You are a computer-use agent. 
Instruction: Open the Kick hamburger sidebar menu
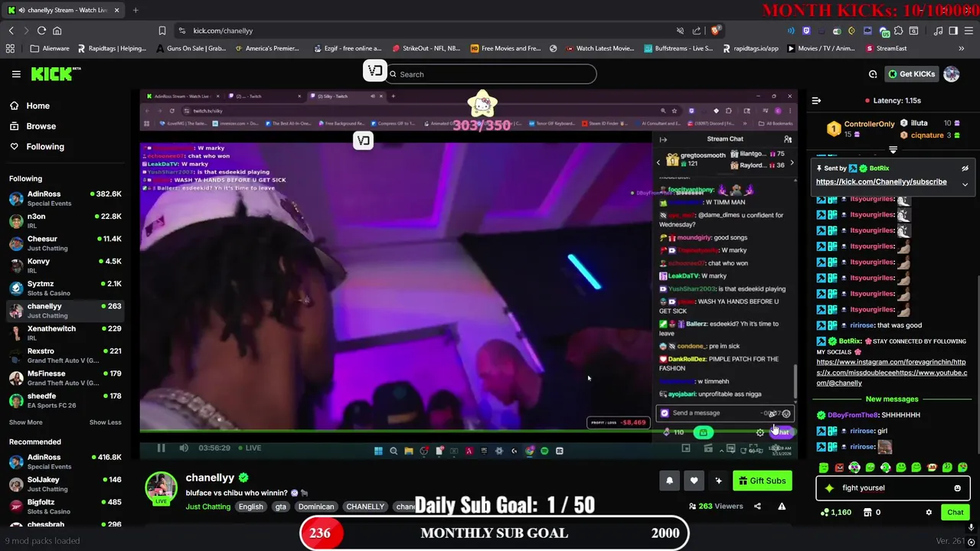tap(16, 74)
